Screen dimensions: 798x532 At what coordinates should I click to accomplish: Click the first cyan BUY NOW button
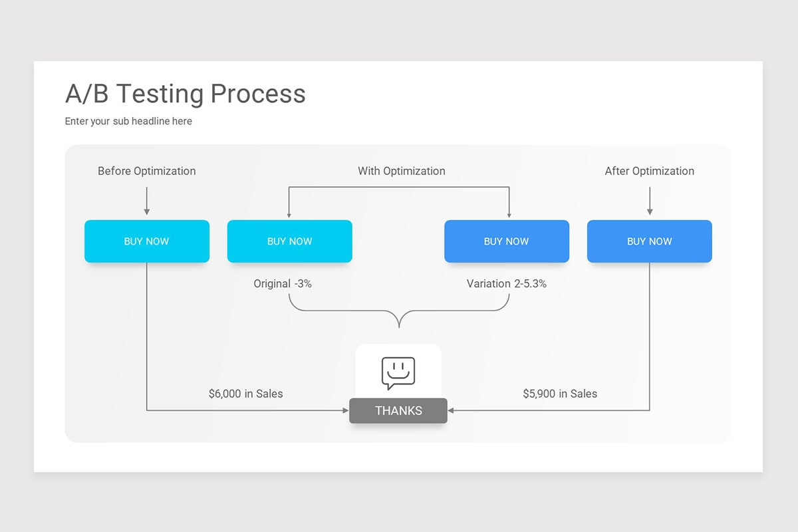click(146, 241)
